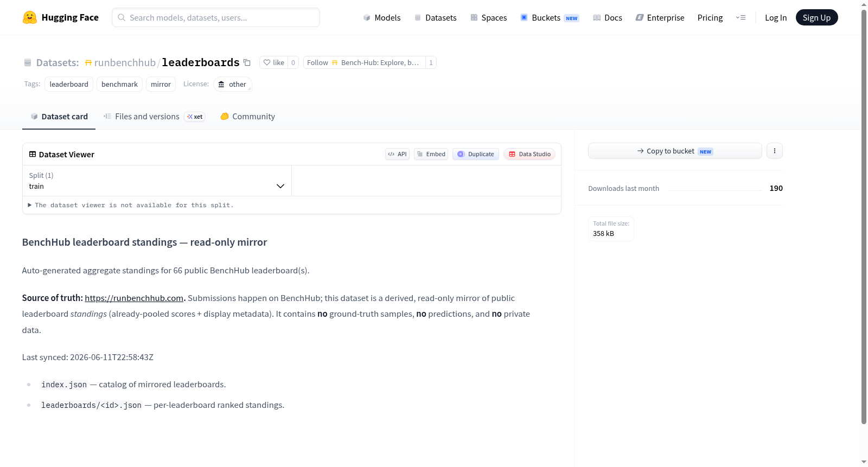The height and width of the screenshot is (467, 868).
Task: Click the leaderboards/<id>.json code text
Action: point(91,405)
